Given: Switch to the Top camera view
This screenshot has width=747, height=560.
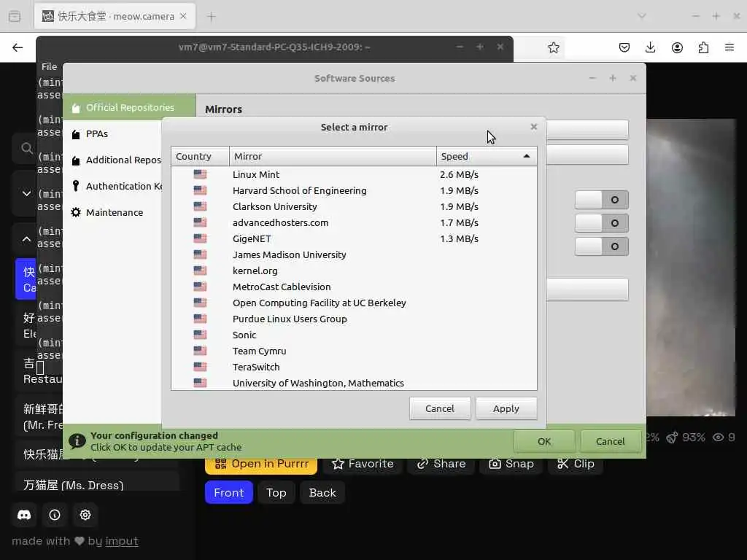Looking at the screenshot, I should coord(276,492).
